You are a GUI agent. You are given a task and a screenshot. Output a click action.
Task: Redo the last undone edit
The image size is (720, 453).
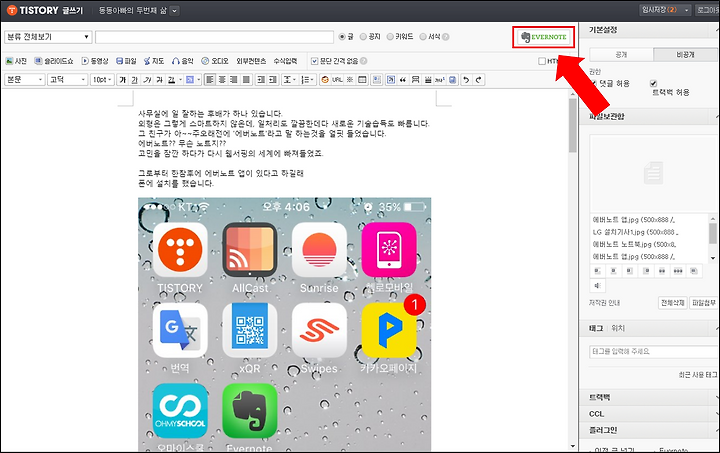coord(478,80)
